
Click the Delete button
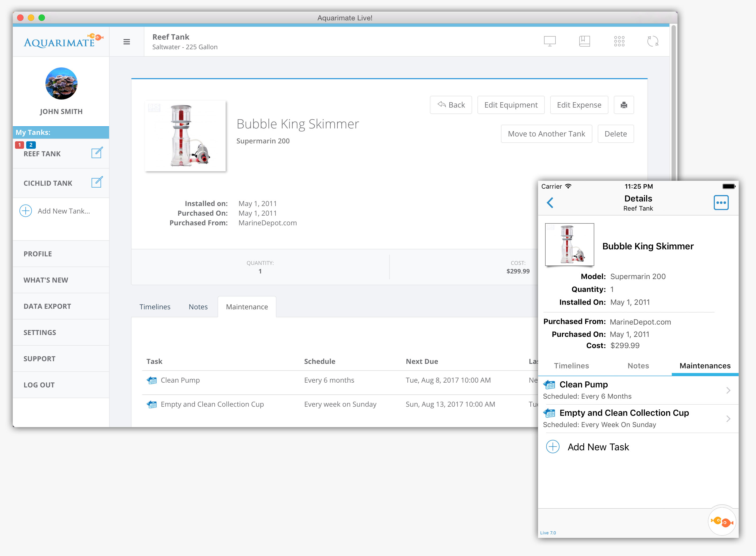[x=615, y=134]
